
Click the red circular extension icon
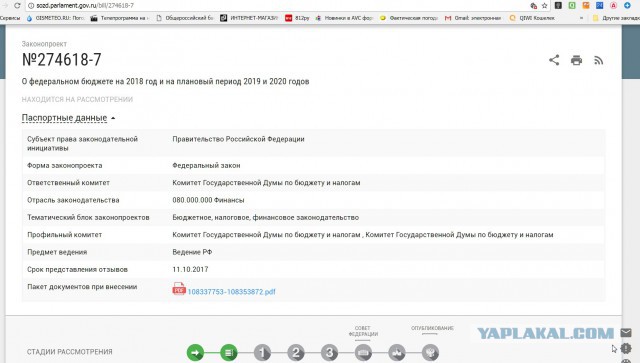[613, 5]
